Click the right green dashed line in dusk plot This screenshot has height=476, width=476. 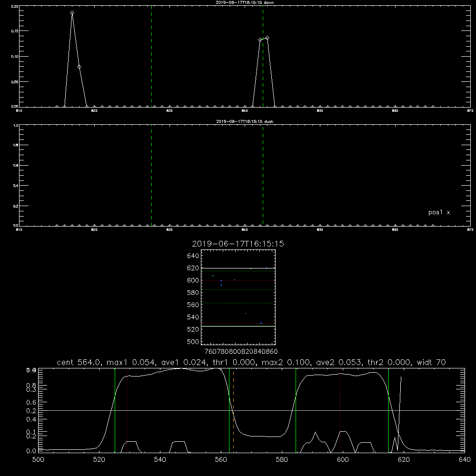(263, 175)
